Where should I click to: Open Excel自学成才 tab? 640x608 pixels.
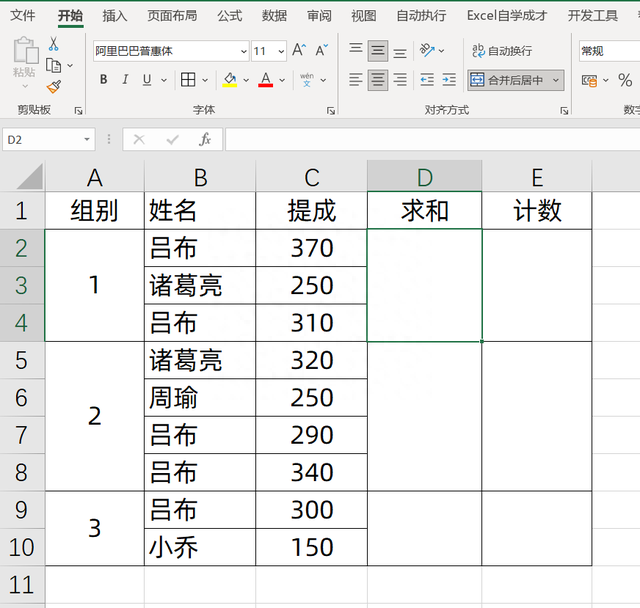click(507, 16)
